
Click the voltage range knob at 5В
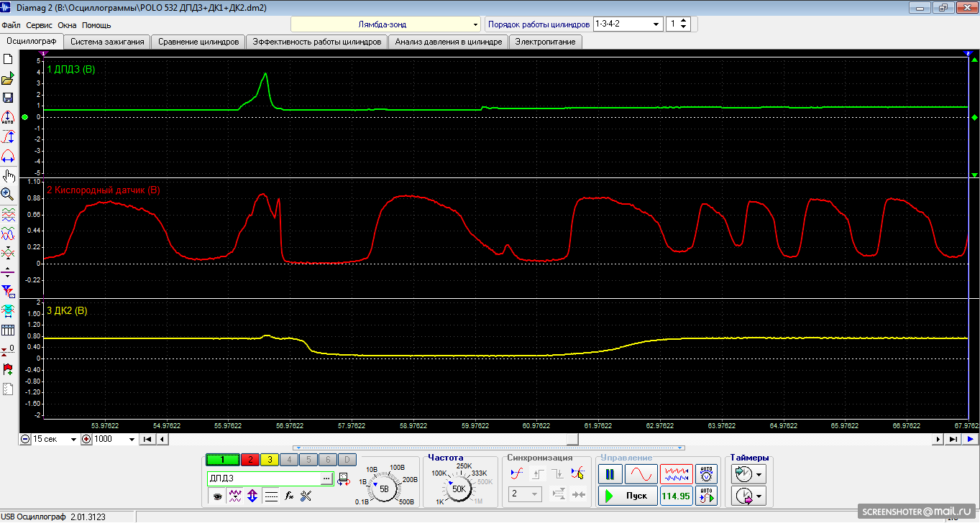(x=384, y=489)
